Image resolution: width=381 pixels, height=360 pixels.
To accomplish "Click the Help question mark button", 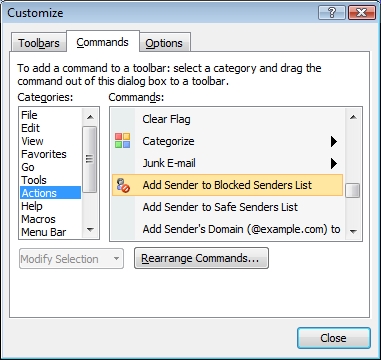I will click(x=332, y=13).
